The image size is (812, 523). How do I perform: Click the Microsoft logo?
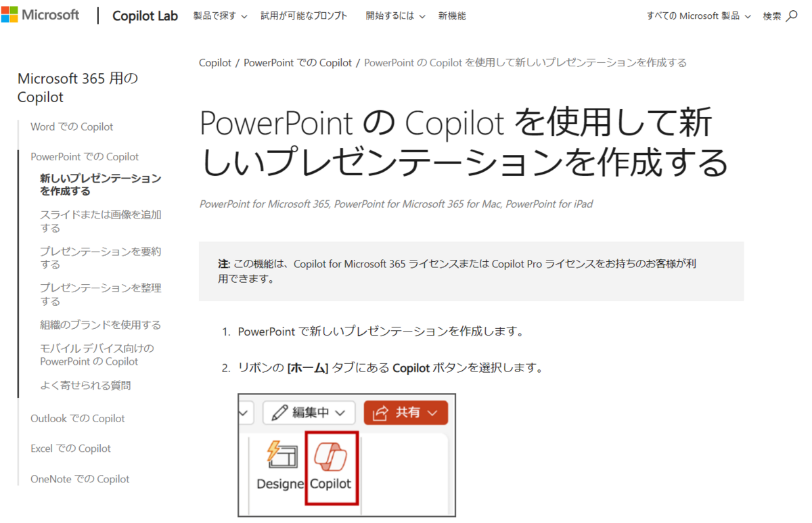coord(40,15)
